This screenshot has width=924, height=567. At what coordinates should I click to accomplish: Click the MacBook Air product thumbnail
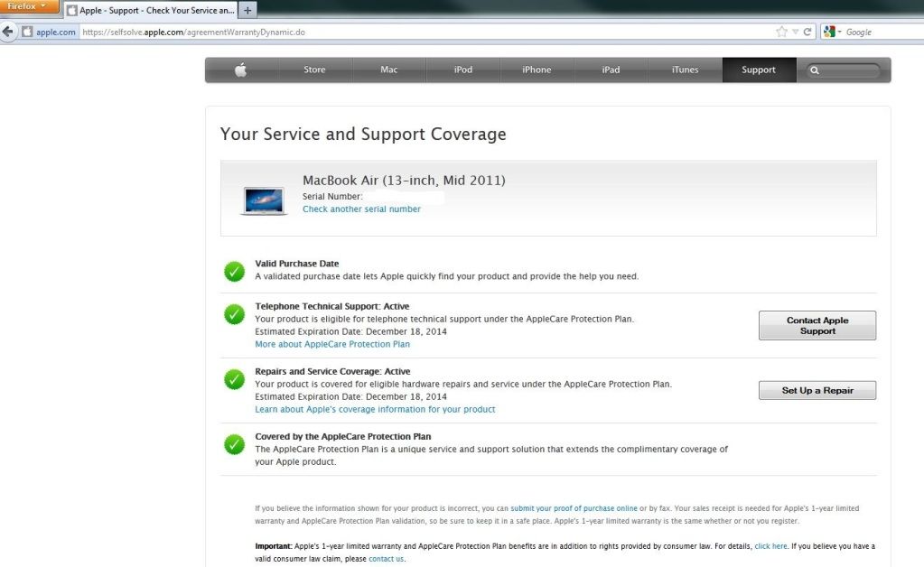[x=264, y=201]
